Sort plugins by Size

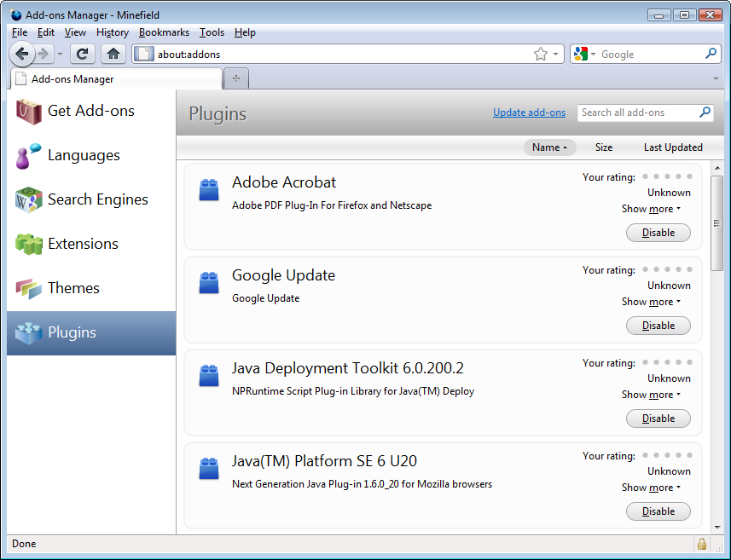click(x=604, y=147)
